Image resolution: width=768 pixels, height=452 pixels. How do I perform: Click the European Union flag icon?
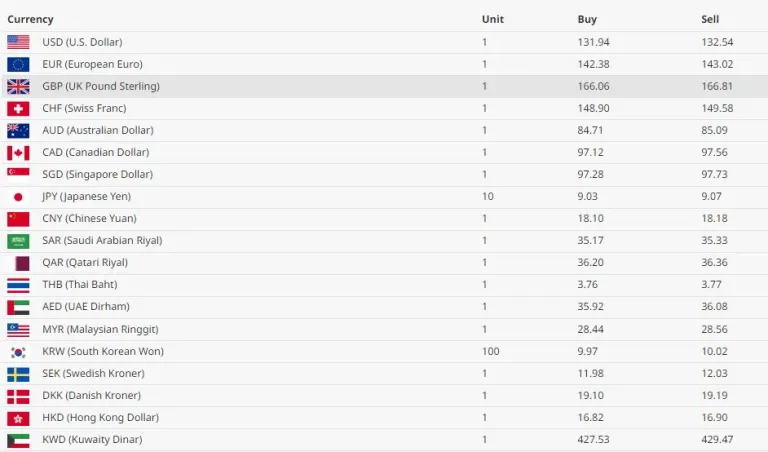pos(18,64)
